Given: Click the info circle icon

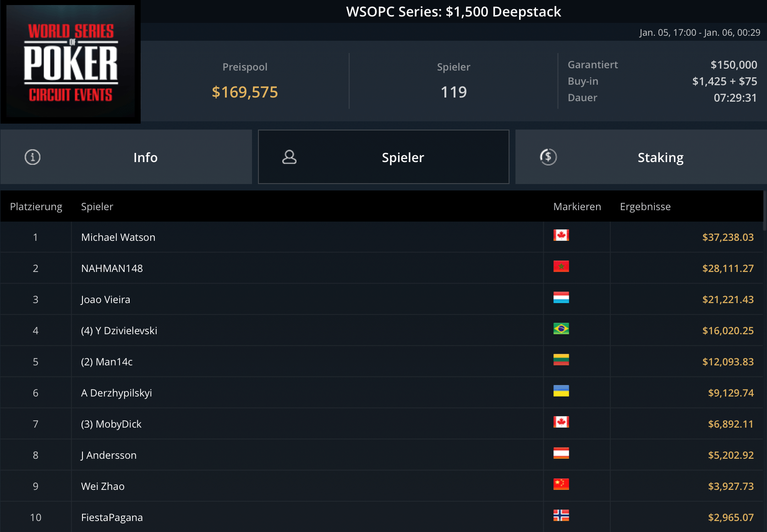Looking at the screenshot, I should pyautogui.click(x=33, y=157).
